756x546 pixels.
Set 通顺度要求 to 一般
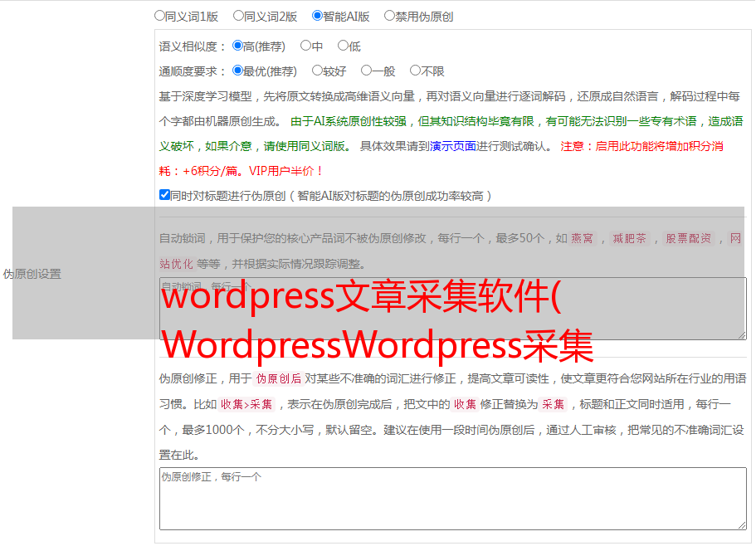coord(367,71)
